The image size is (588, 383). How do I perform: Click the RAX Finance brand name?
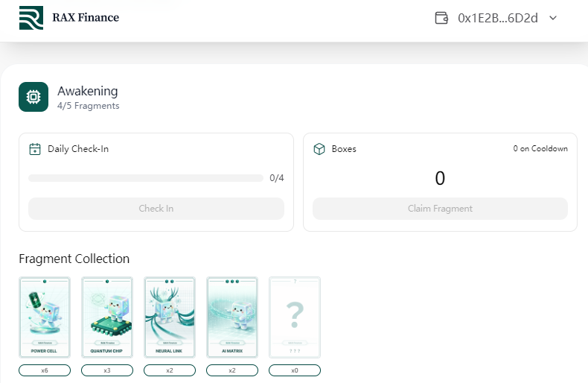pyautogui.click(x=86, y=18)
